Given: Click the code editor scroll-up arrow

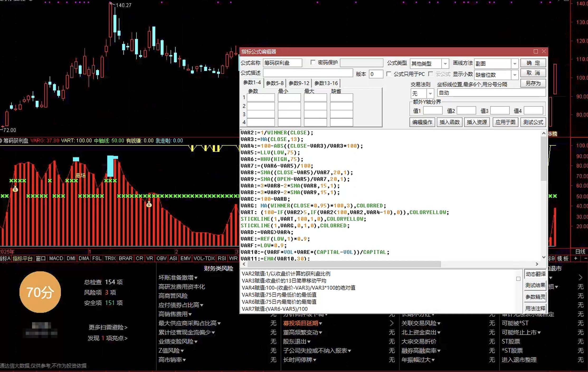Looking at the screenshot, I should (544, 133).
